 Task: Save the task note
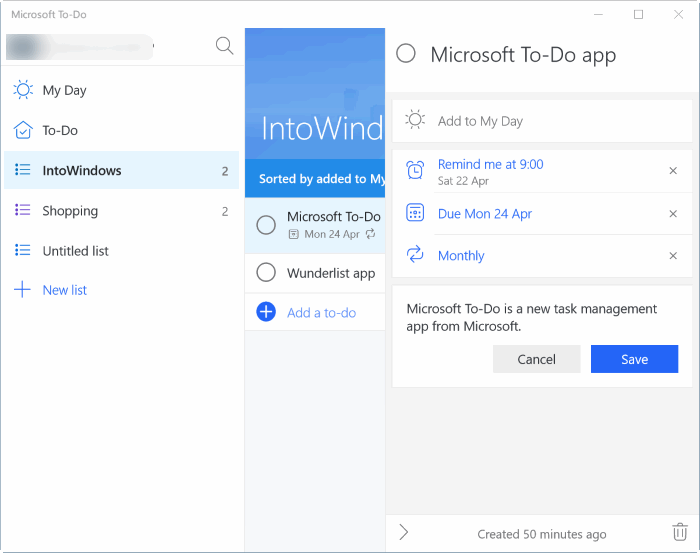click(x=634, y=359)
